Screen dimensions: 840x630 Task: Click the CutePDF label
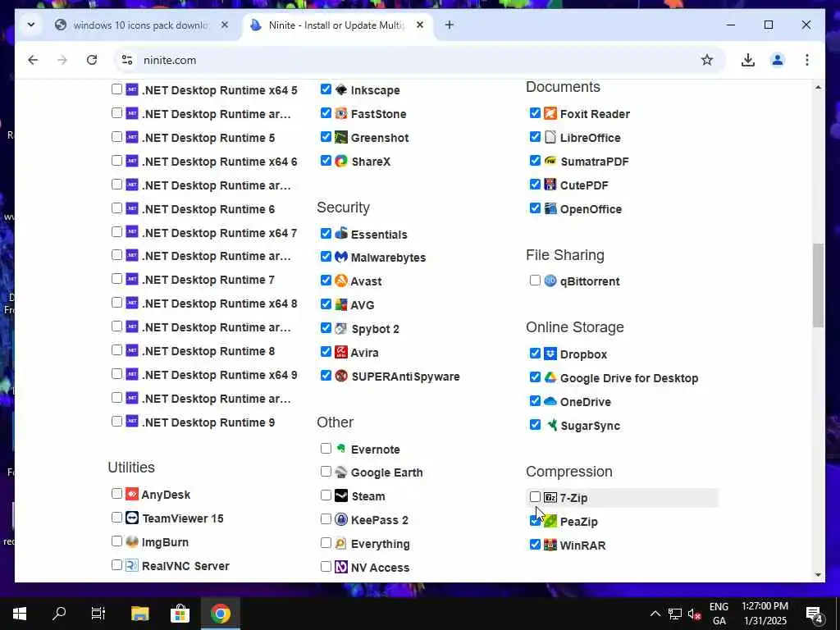[584, 185]
